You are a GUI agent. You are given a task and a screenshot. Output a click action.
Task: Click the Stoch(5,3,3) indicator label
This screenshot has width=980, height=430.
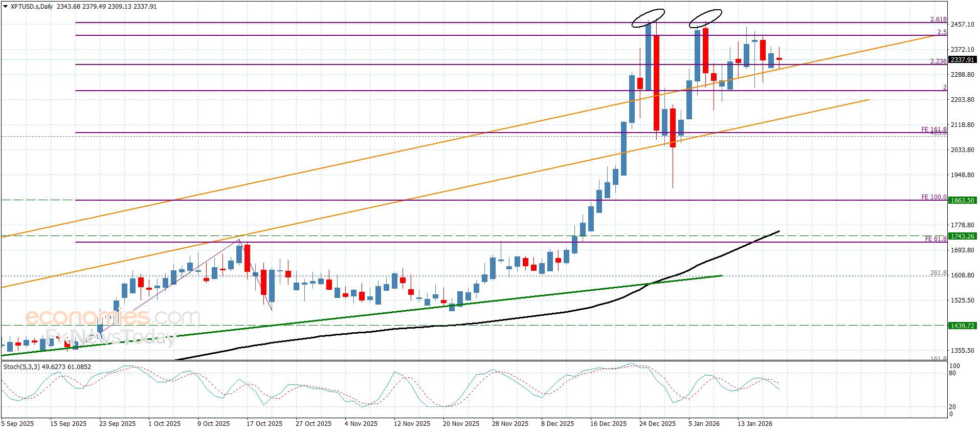coord(20,367)
